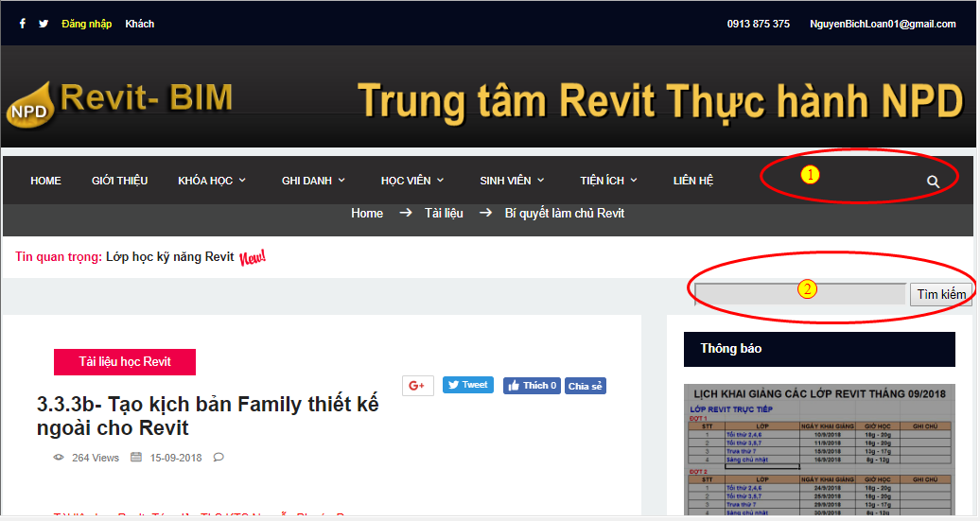
Task: Expand the GHI DANH dropdown menu
Action: pos(313,181)
